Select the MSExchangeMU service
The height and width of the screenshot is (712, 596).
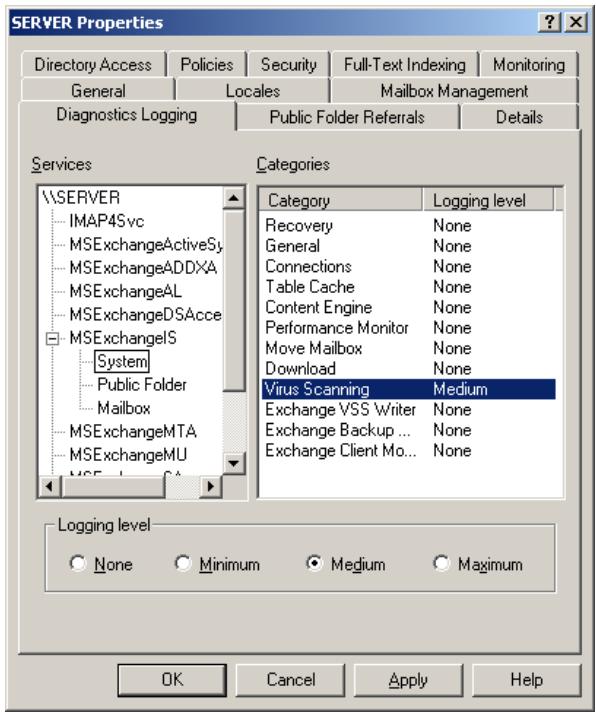[x=128, y=455]
